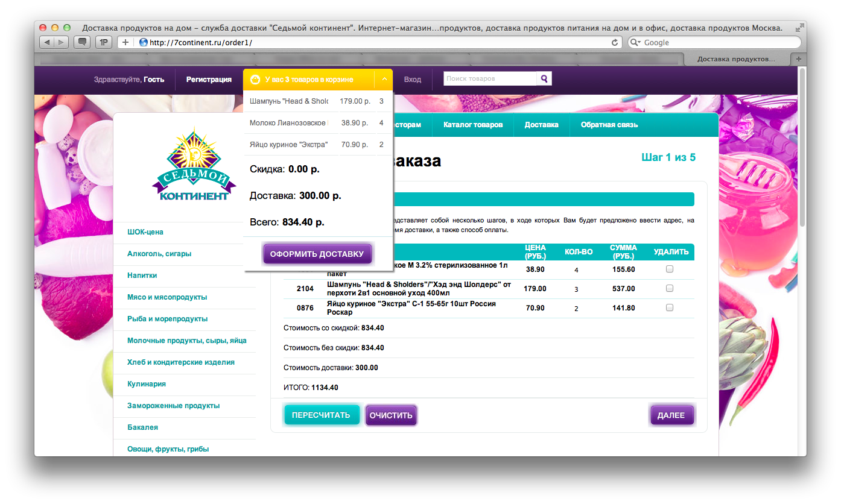The width and height of the screenshot is (841, 504).
Task: Click the Регистрация link
Action: click(209, 80)
